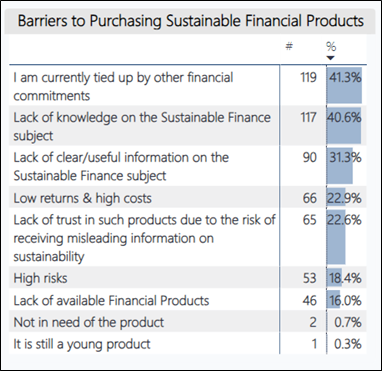382x371 pixels.
Task: Select the 'High risks' row
Action: tap(188, 277)
